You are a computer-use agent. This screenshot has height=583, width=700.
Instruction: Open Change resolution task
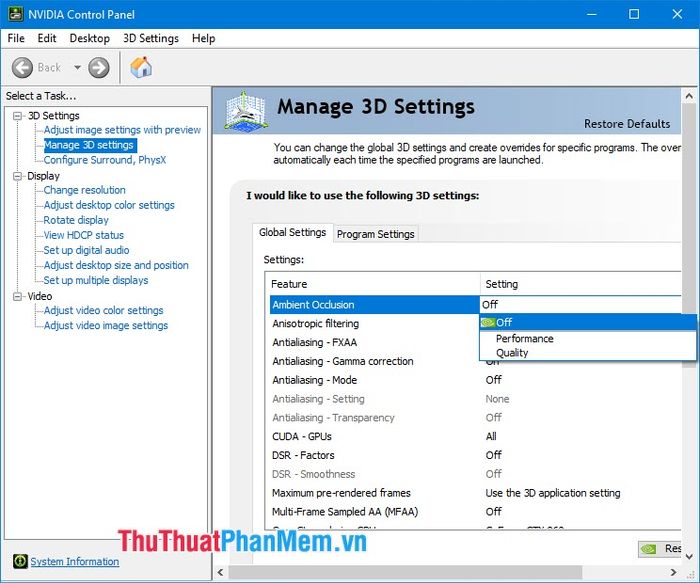click(84, 190)
